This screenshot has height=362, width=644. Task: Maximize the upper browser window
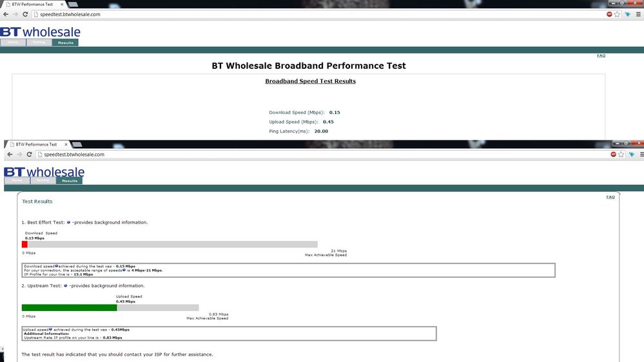622,3
